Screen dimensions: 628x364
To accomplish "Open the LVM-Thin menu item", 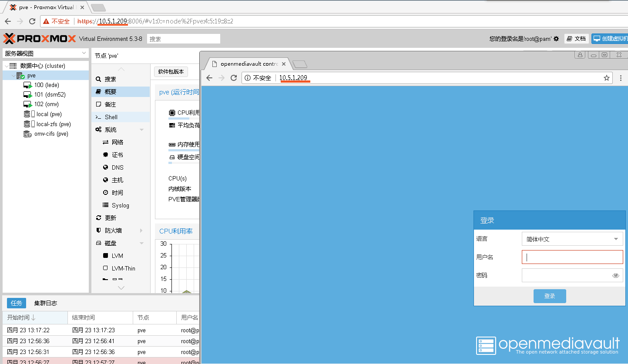I will [x=121, y=268].
